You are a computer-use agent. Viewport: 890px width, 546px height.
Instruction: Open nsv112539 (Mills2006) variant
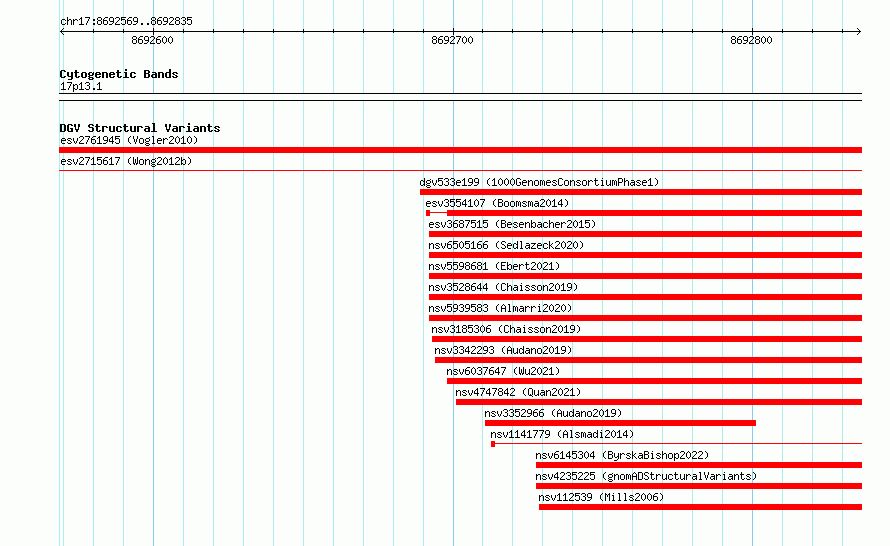(x=601, y=497)
